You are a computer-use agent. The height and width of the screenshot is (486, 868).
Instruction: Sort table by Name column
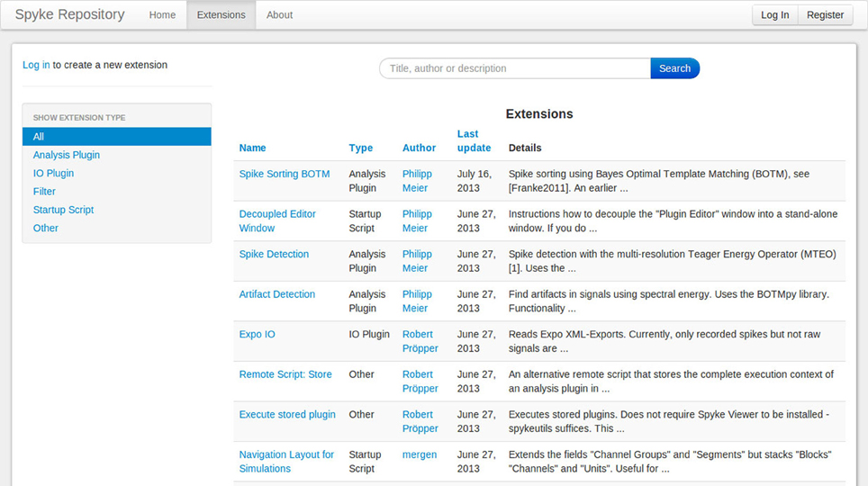252,148
